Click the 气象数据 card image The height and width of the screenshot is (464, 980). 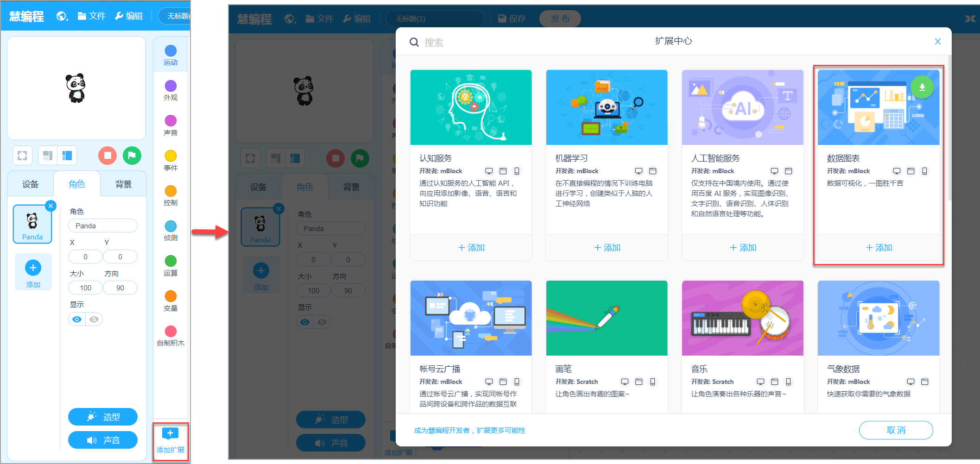coord(879,318)
